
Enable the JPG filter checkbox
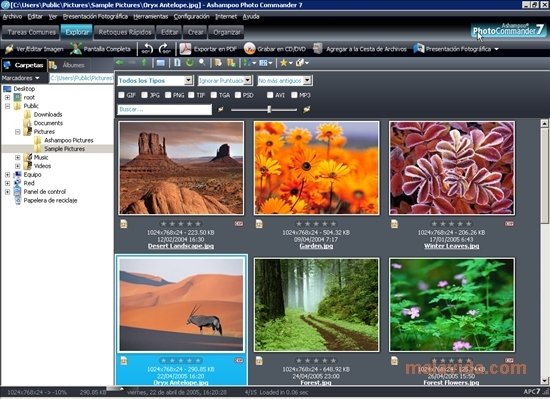(x=144, y=95)
